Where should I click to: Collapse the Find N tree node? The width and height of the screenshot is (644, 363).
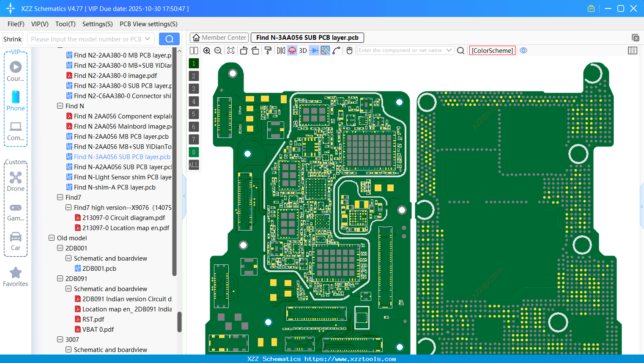pos(60,106)
